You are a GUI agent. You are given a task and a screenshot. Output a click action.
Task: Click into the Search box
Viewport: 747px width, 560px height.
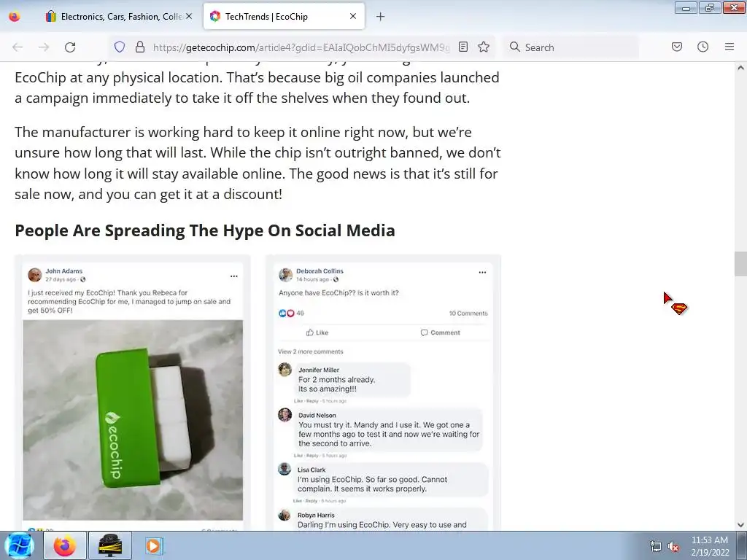[572, 47]
